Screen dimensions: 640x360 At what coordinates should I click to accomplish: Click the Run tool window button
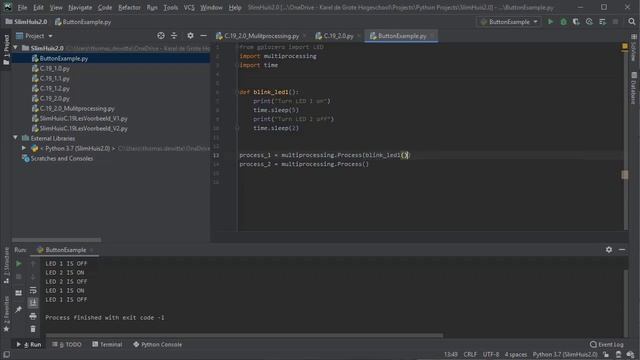29,344
